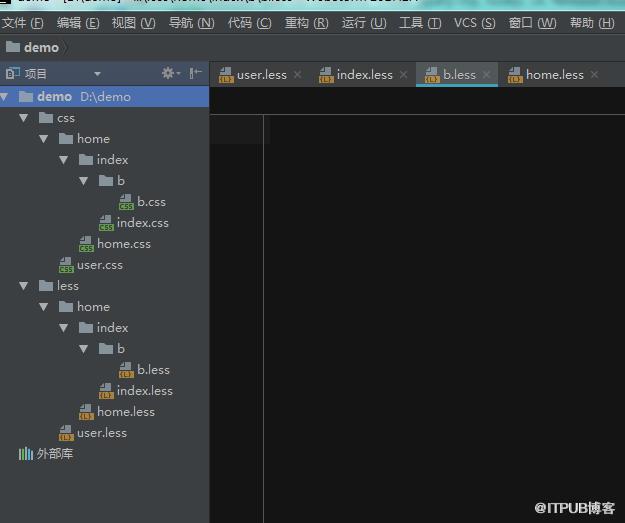This screenshot has height=523, width=625.
Task: Open the 视图 (V) menu
Action: point(134,23)
